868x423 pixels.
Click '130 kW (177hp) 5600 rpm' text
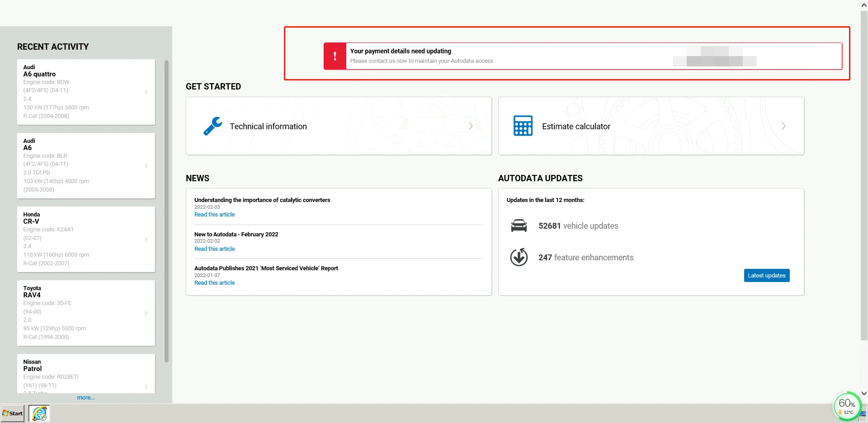pyautogui.click(x=56, y=108)
